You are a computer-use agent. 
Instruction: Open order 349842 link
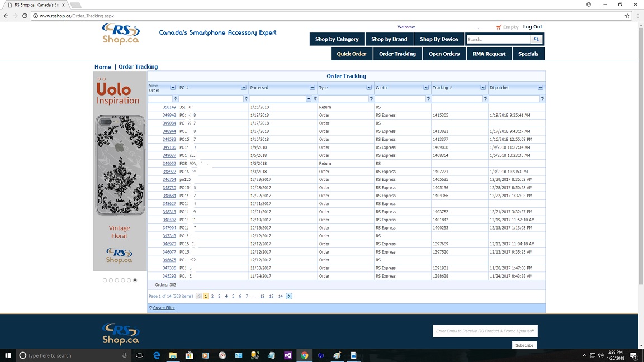169,115
